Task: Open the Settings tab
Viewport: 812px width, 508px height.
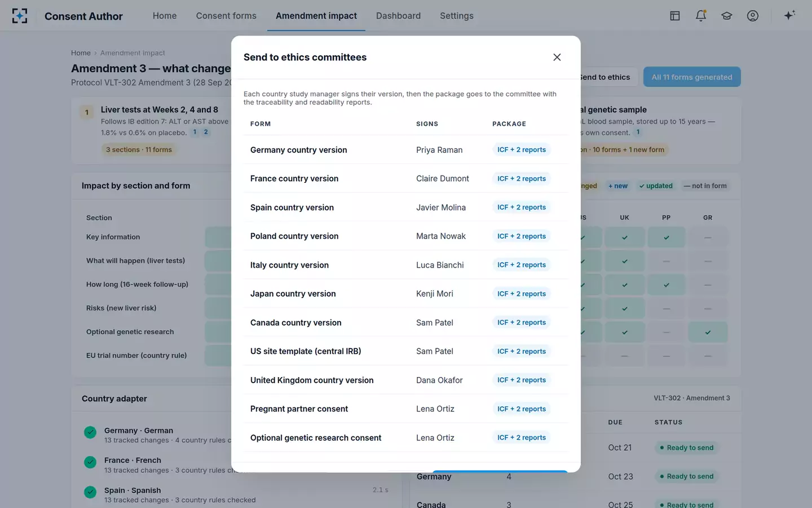Action: (x=457, y=16)
